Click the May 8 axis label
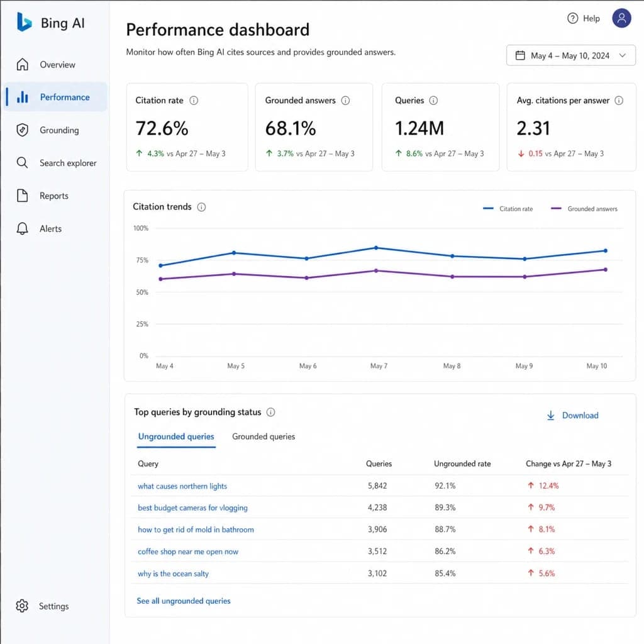 (x=452, y=365)
